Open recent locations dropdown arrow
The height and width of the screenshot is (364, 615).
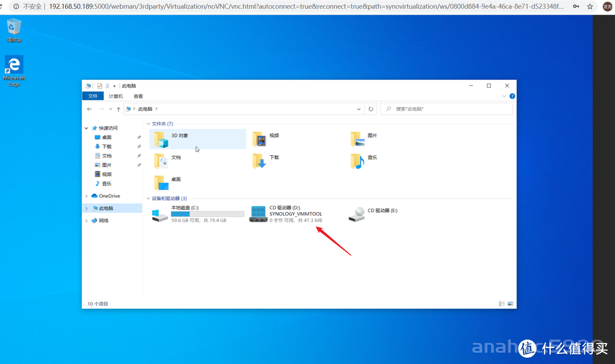pyautogui.click(x=110, y=109)
